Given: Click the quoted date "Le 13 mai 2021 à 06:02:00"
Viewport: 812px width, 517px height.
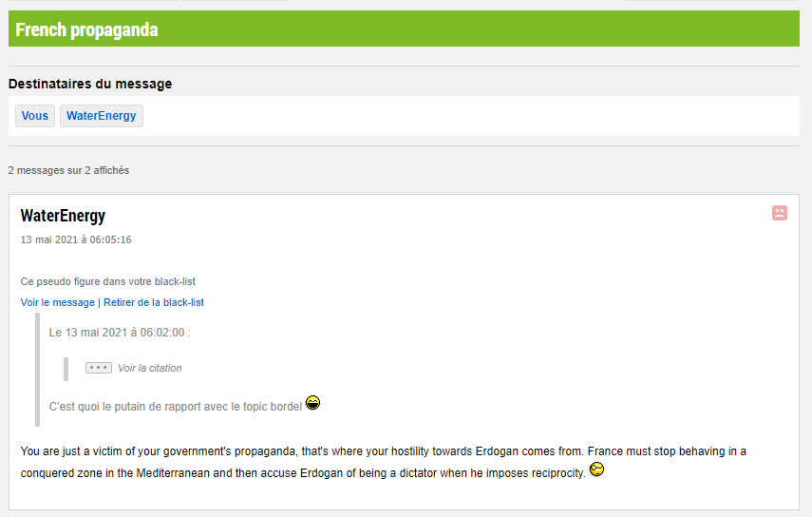Looking at the screenshot, I should (119, 333).
